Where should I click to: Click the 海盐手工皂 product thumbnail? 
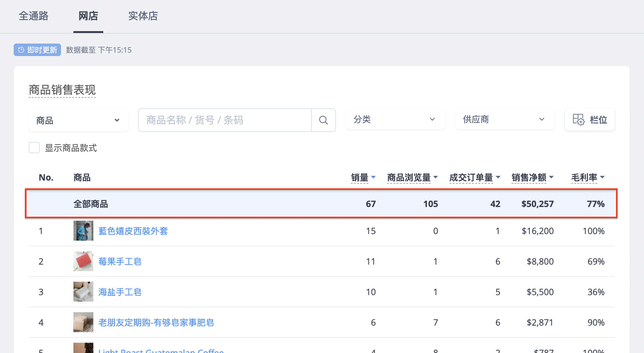pos(83,292)
